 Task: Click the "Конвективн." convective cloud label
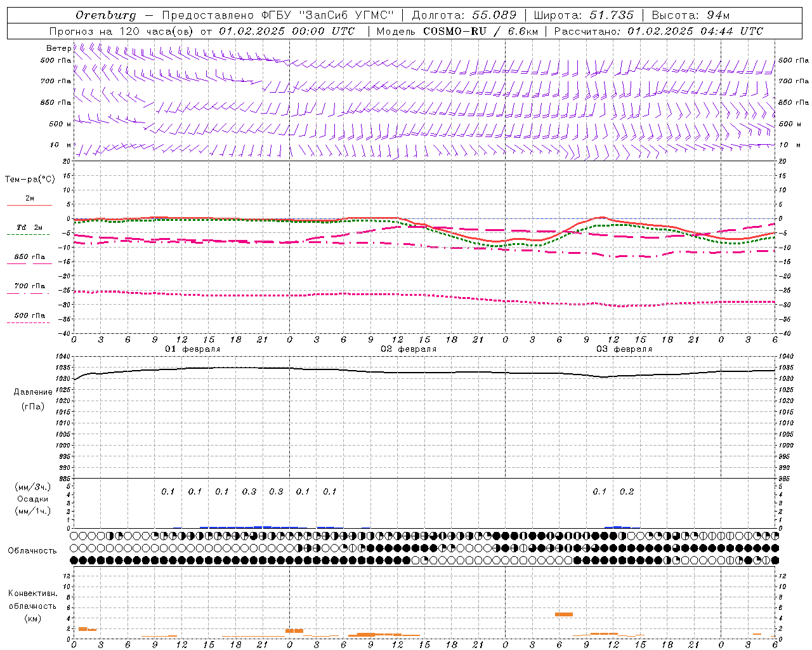[x=32, y=594]
